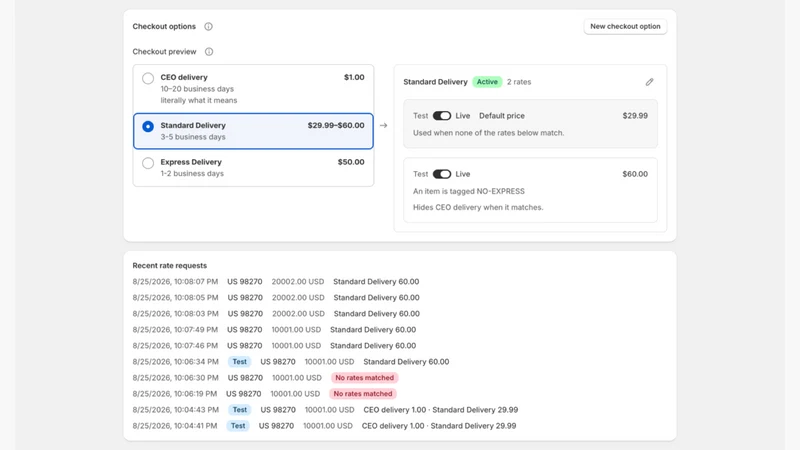Viewport: 800px width, 450px height.
Task: Select the CEO delivery radio button
Action: click(148, 78)
